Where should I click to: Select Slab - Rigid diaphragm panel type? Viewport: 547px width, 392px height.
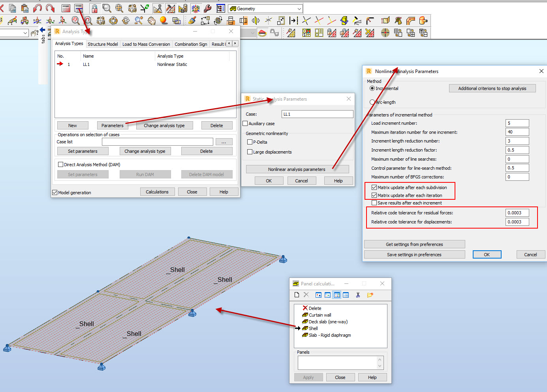click(x=327, y=335)
